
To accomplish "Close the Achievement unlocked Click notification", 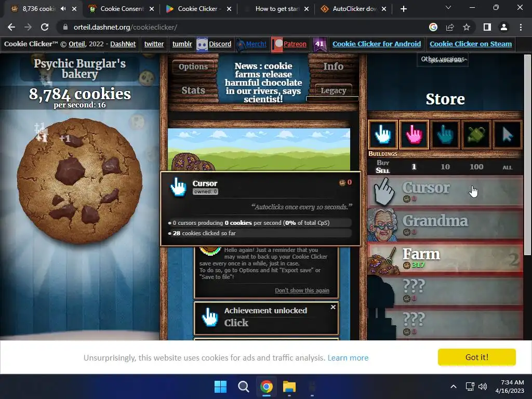I will (333, 307).
